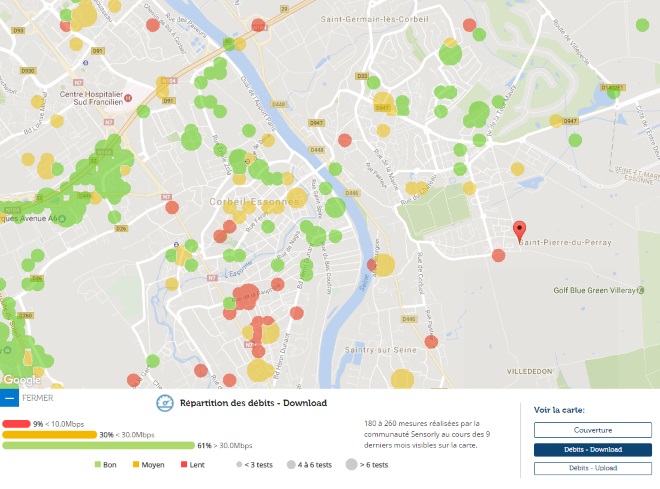Click the 'Répartition des débits - Download' title
The height and width of the screenshot is (489, 660).
tap(253, 403)
